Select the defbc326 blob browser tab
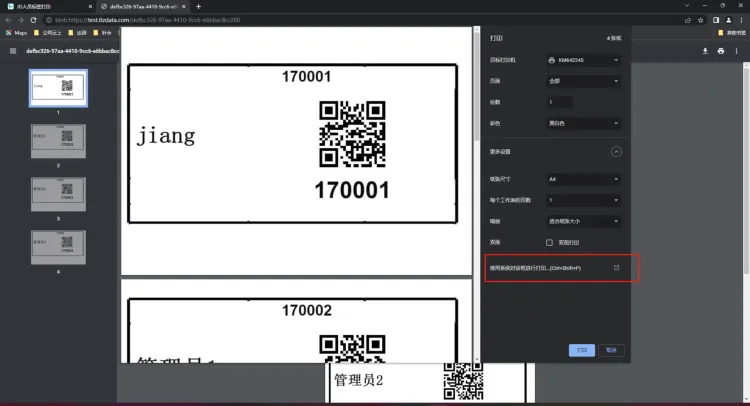Viewport: 750px width, 406px height. pos(143,7)
